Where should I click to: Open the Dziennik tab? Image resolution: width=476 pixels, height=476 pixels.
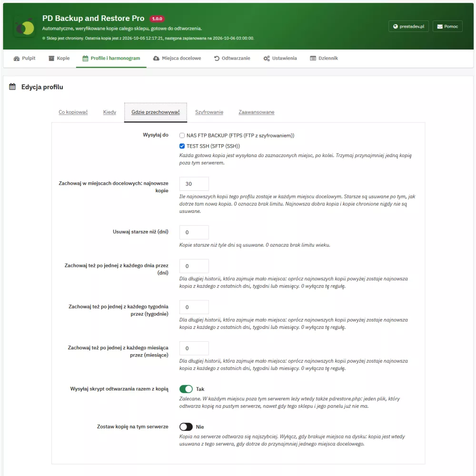point(324,58)
